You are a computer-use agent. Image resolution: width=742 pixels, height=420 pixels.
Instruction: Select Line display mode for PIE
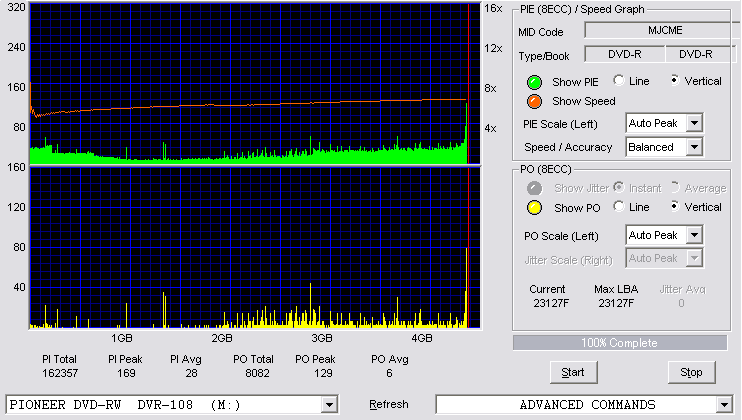pyautogui.click(x=620, y=81)
